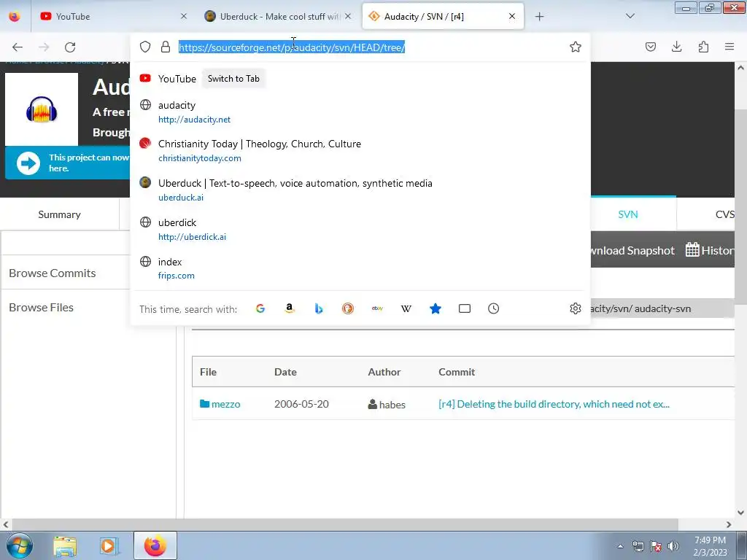Click the browser forward arrow

[x=44, y=47]
